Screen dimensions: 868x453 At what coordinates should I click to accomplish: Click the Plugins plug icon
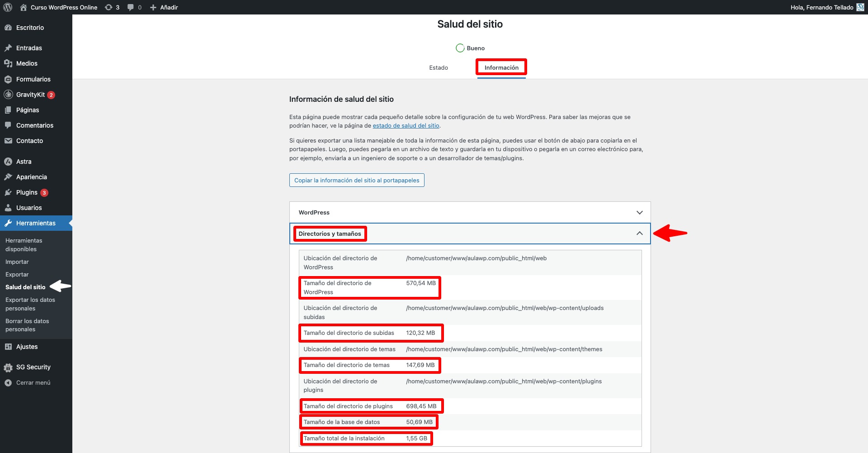coord(8,192)
